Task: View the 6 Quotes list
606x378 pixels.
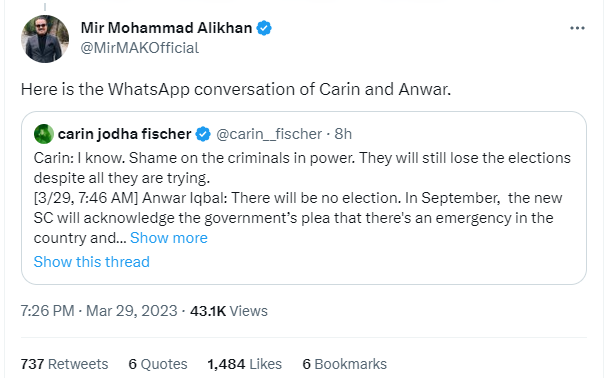Action: [158, 364]
